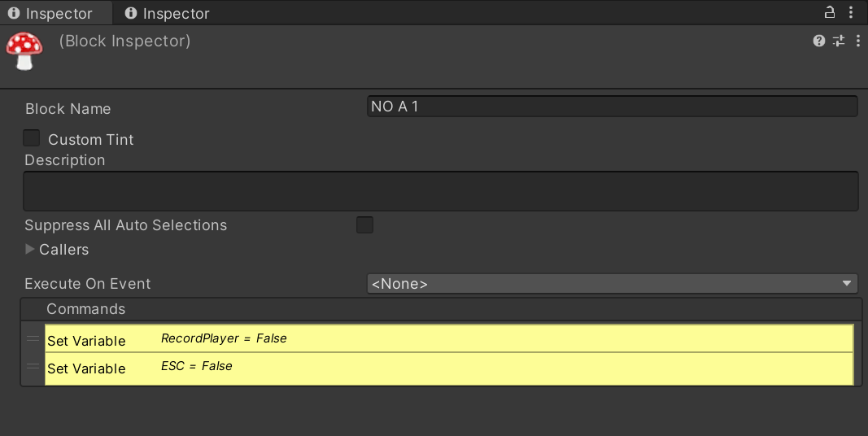
Task: Grab the RecordPlayer command drag handle
Action: 33,338
